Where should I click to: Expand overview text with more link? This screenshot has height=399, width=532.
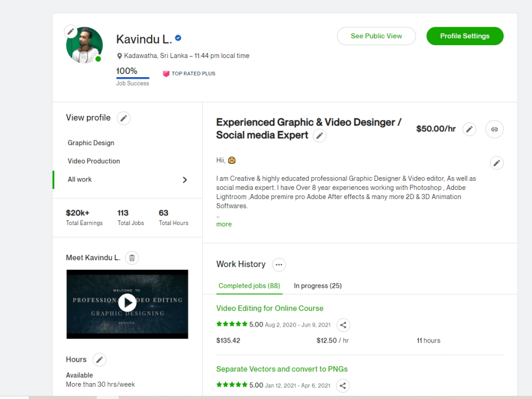click(224, 225)
